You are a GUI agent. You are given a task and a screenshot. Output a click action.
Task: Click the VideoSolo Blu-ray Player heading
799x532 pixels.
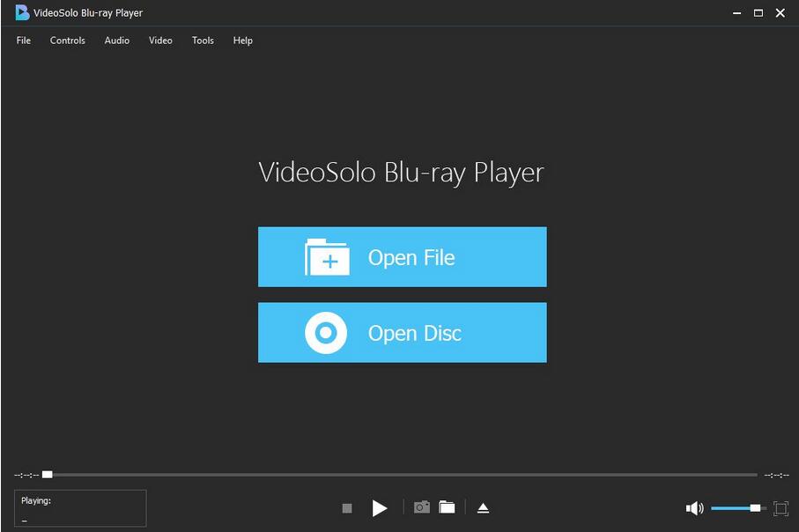coord(402,173)
